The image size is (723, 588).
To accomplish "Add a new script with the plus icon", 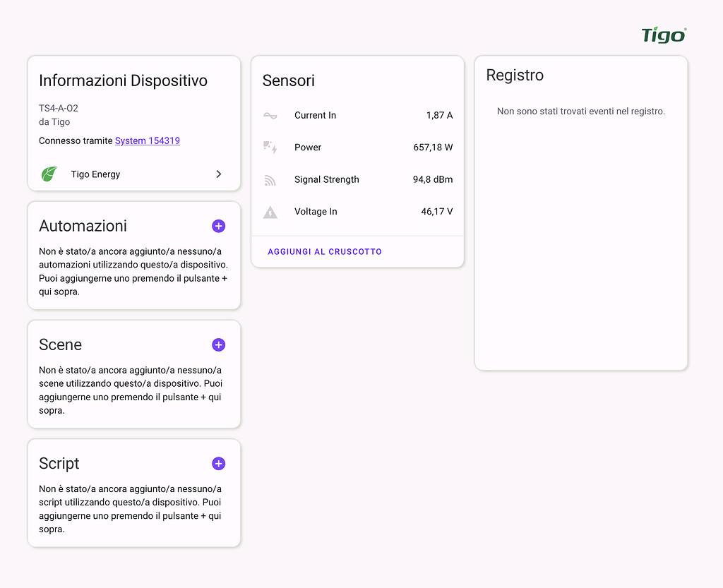I will (218, 463).
